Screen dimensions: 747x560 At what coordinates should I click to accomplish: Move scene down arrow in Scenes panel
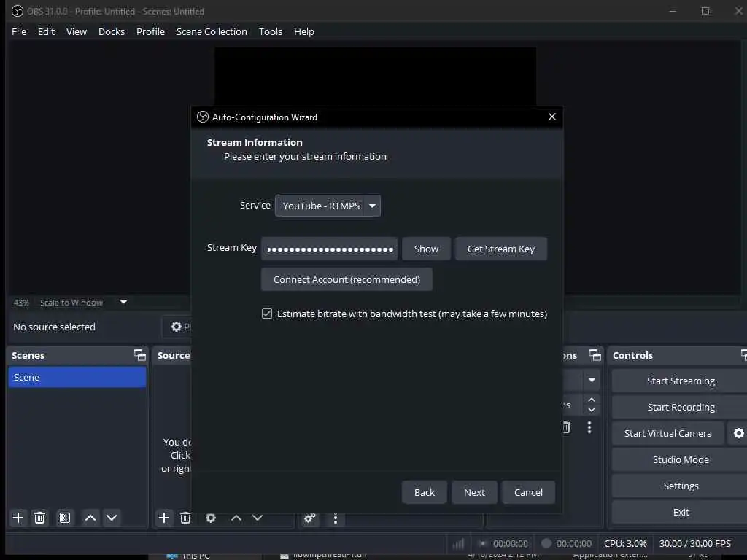pos(112,518)
